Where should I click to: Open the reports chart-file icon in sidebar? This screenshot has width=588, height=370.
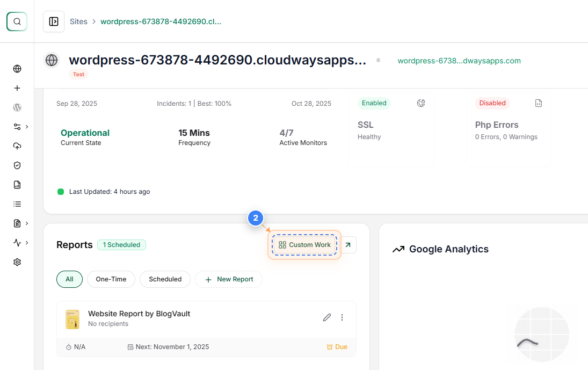(17, 185)
